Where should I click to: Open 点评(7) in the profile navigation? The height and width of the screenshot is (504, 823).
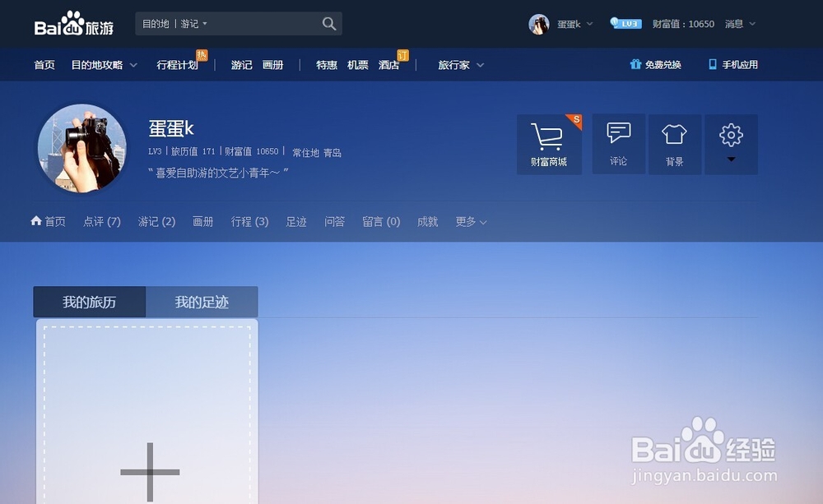[100, 221]
